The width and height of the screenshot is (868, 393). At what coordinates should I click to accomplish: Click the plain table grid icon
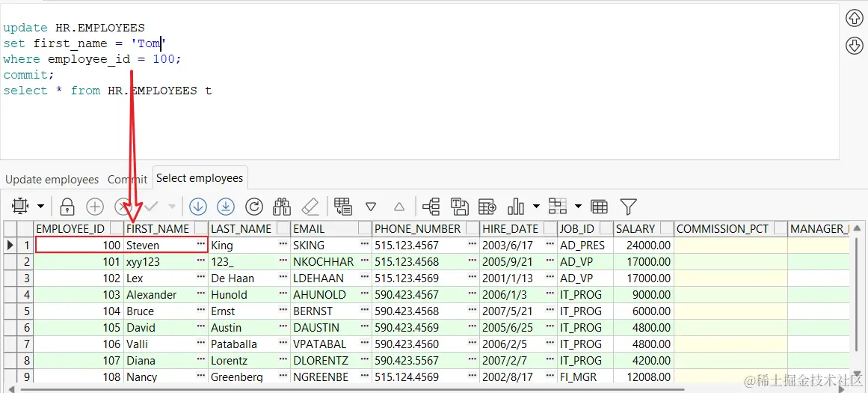click(x=600, y=207)
